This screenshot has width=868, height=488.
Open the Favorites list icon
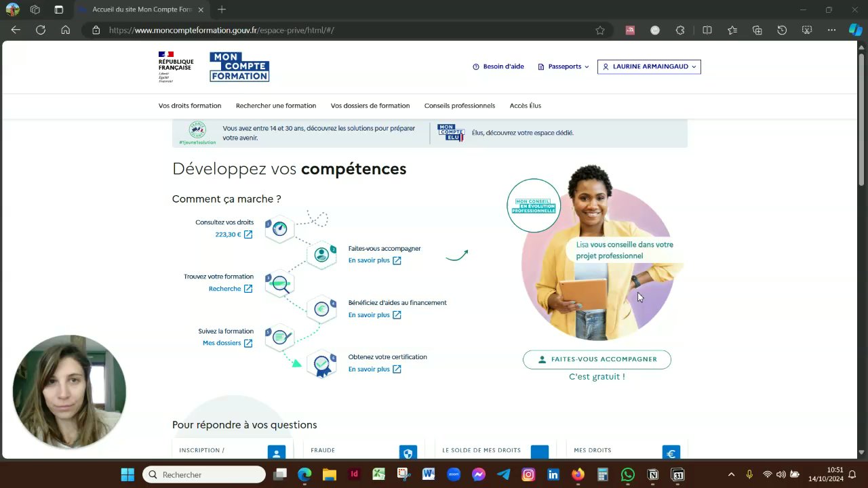[732, 30]
